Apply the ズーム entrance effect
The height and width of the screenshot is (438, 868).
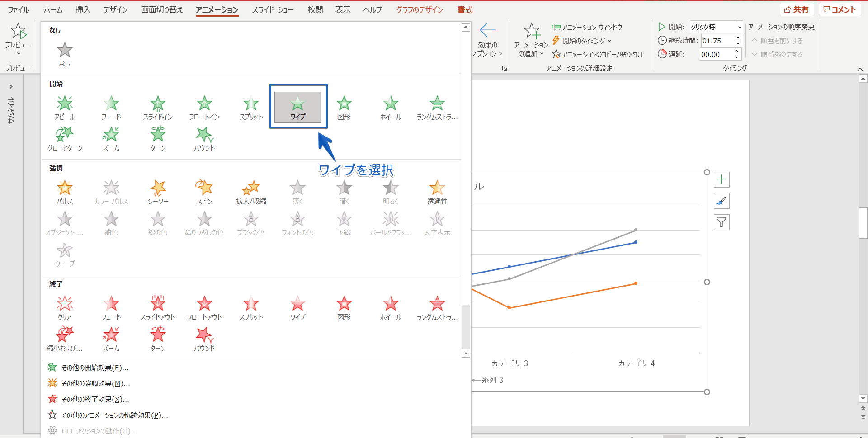111,139
